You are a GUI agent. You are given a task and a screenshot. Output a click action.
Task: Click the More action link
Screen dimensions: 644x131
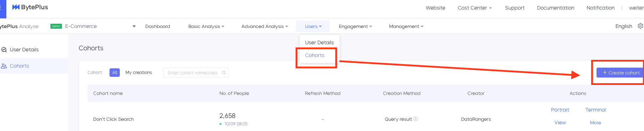pos(595,123)
